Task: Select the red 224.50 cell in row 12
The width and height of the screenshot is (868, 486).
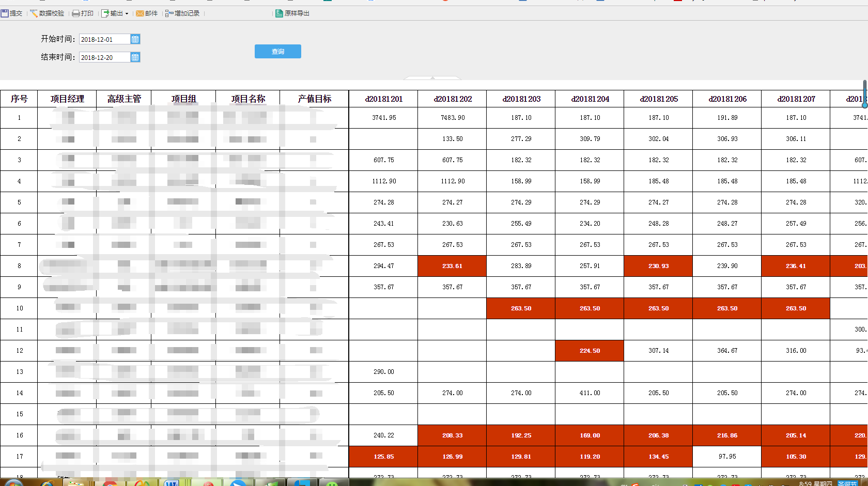Action: [590, 351]
